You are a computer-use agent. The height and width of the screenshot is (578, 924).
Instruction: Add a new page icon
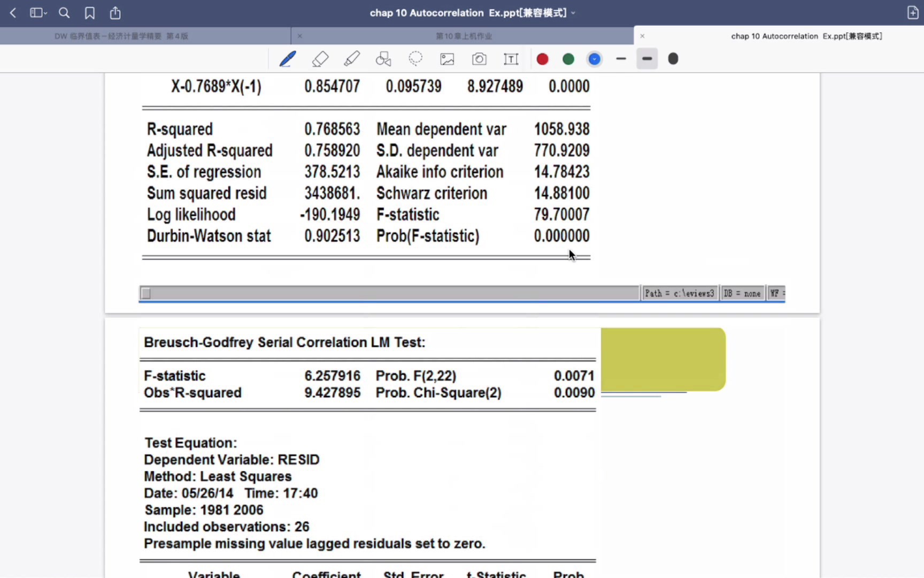coord(913,13)
